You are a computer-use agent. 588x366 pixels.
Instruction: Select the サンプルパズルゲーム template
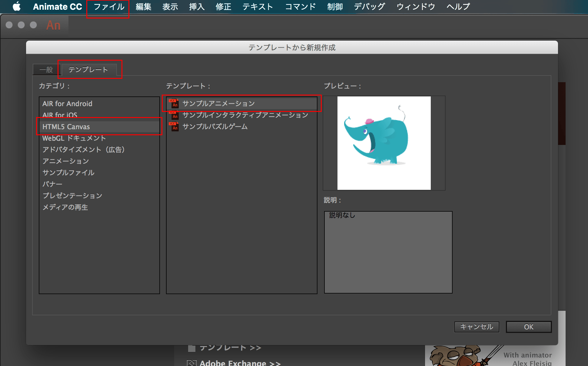tap(241, 127)
